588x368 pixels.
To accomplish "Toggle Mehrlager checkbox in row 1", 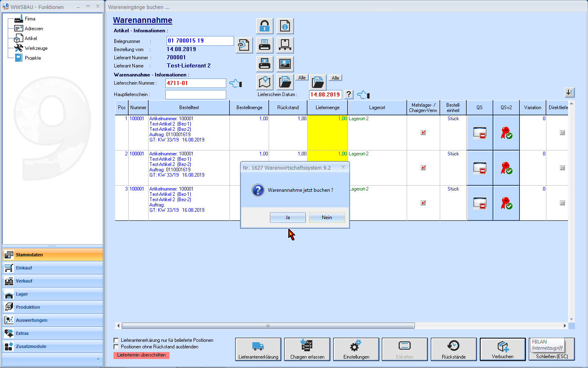I will (x=423, y=132).
